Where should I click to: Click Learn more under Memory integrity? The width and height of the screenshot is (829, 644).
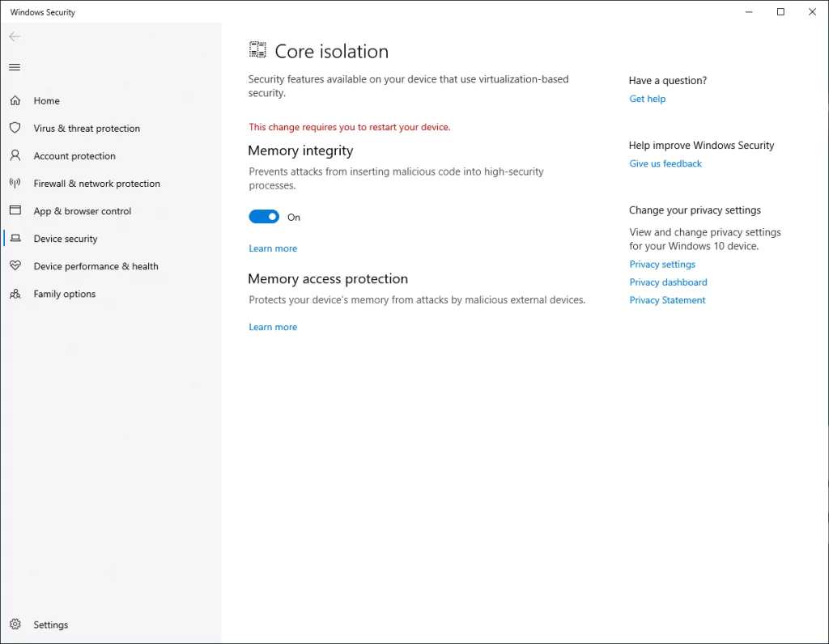point(273,248)
